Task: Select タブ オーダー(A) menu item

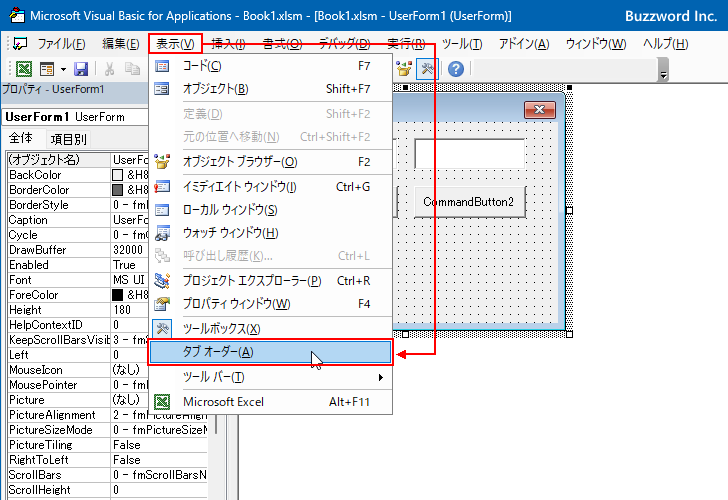Action: pos(271,352)
